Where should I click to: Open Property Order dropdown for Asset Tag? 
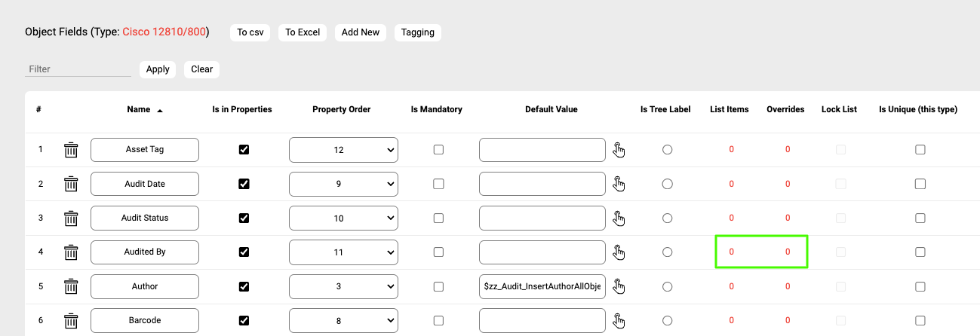pos(343,150)
